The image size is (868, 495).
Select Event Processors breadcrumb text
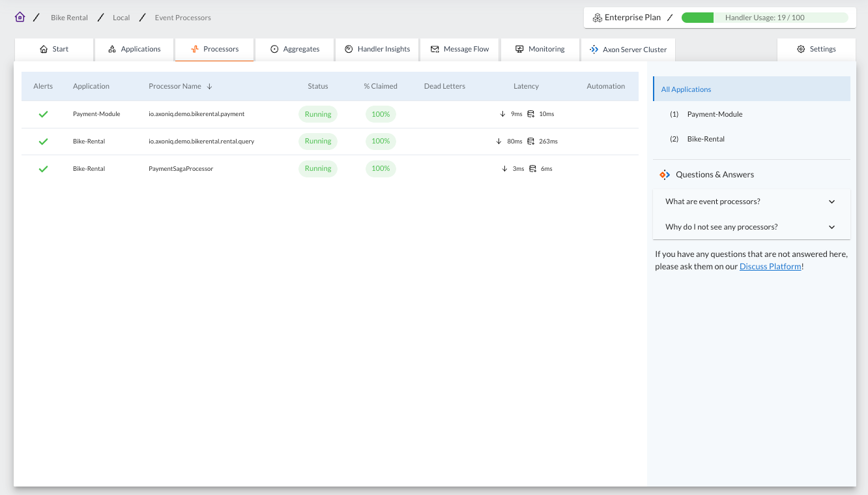pyautogui.click(x=183, y=18)
